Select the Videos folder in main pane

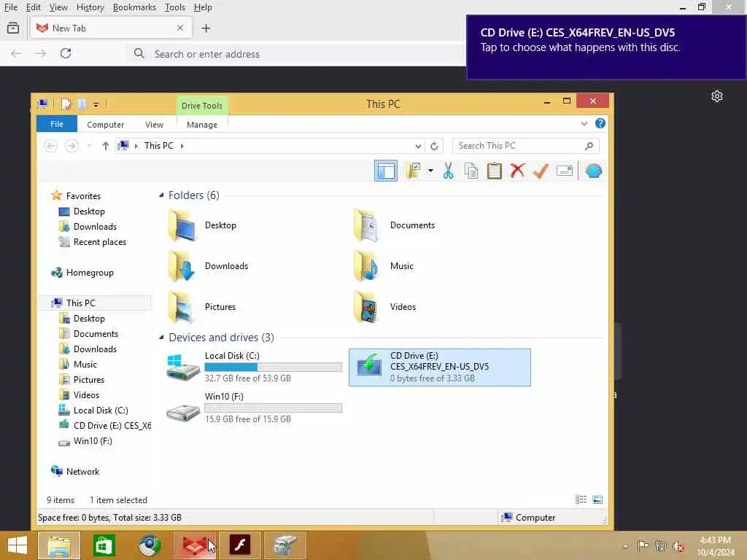pyautogui.click(x=385, y=307)
